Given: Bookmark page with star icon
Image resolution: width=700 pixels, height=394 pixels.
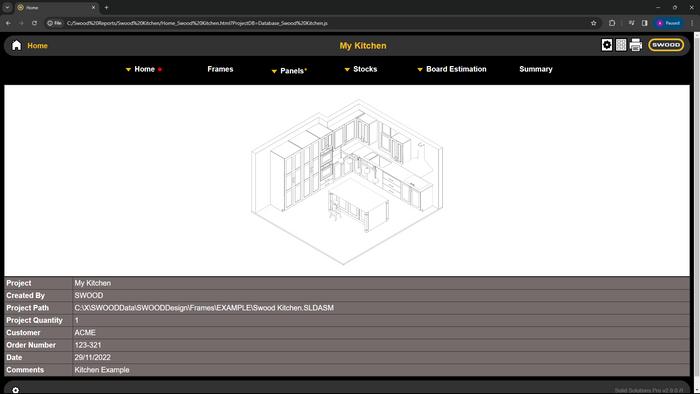Looking at the screenshot, I should pos(593,23).
